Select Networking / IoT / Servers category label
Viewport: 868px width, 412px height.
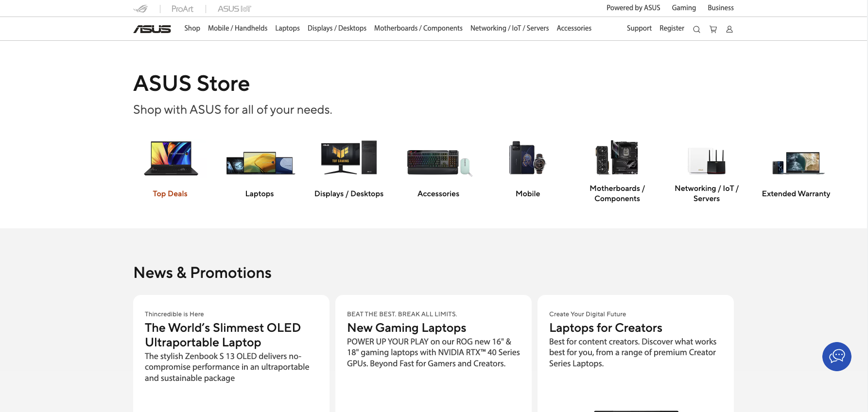coord(707,193)
